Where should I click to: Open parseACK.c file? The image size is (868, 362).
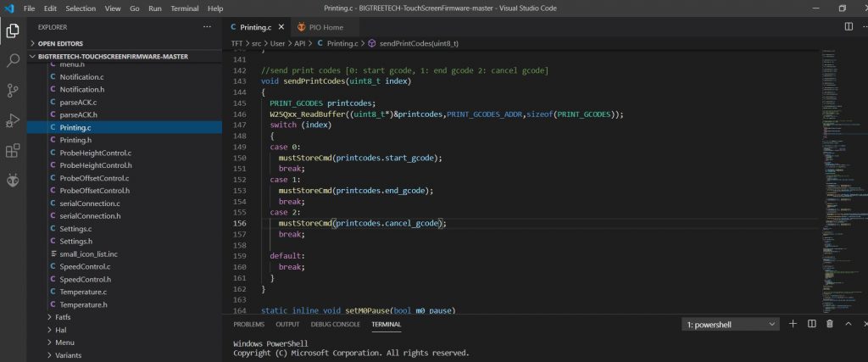(x=125, y=103)
